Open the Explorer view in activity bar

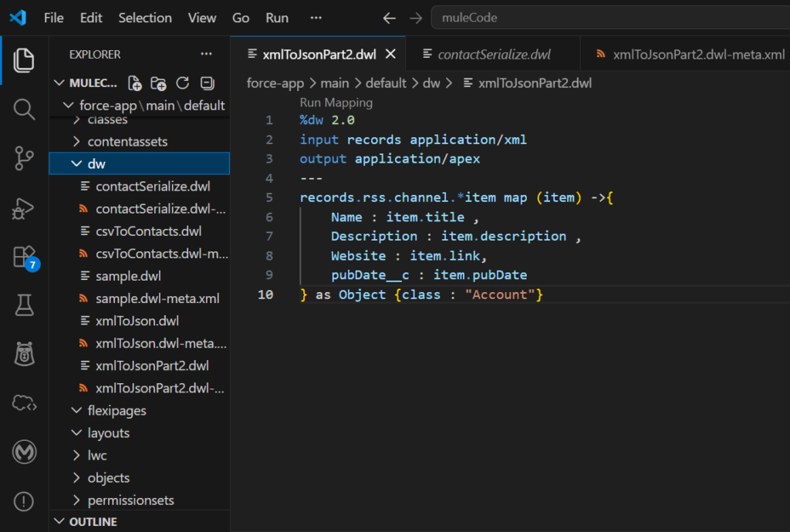point(24,59)
